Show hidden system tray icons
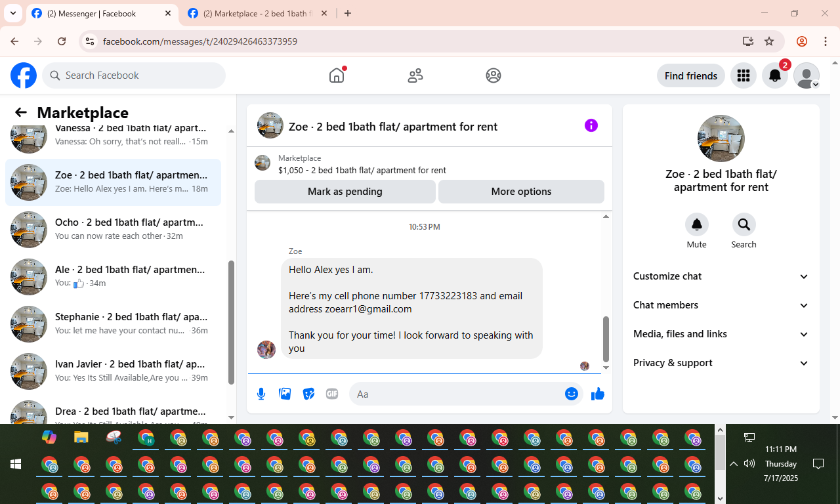840x504 pixels. point(734,464)
